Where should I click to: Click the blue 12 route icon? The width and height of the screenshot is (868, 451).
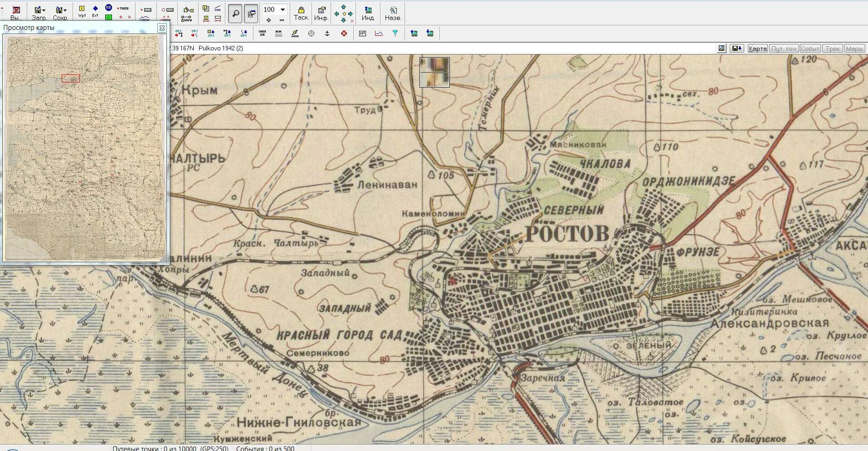[x=108, y=8]
